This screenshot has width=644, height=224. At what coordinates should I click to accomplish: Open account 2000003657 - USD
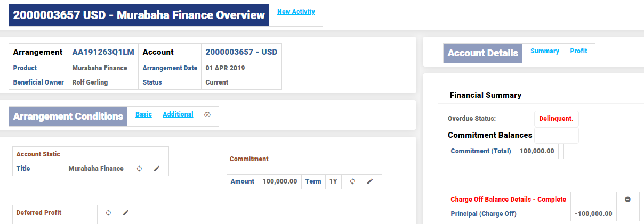point(241,52)
